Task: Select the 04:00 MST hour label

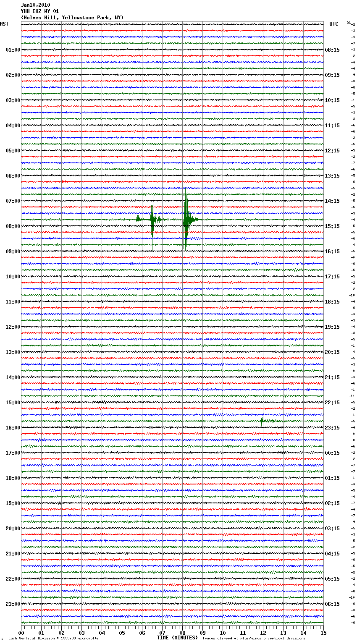Action: click(13, 126)
